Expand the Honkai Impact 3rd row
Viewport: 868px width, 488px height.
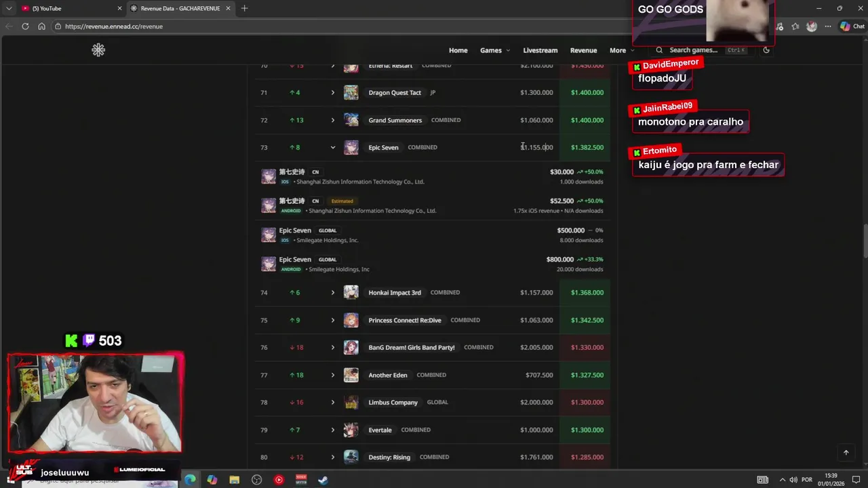(x=332, y=293)
